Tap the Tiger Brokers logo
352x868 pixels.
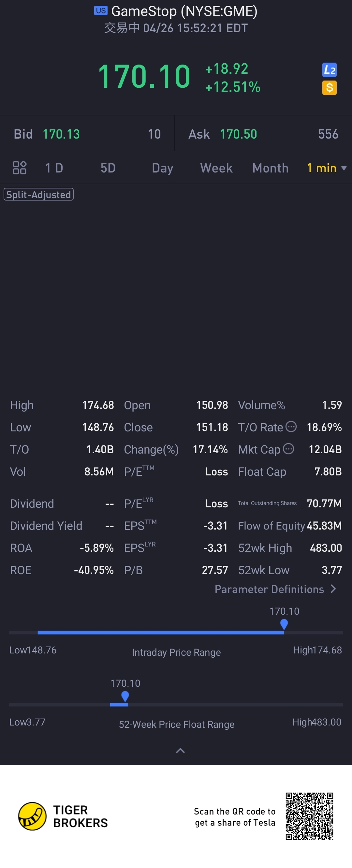[63, 816]
